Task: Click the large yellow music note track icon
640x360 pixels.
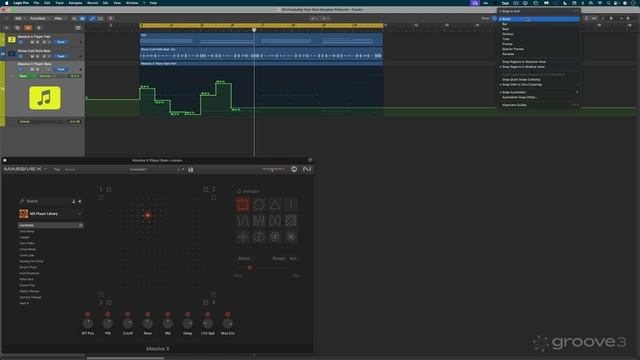Action: click(45, 98)
